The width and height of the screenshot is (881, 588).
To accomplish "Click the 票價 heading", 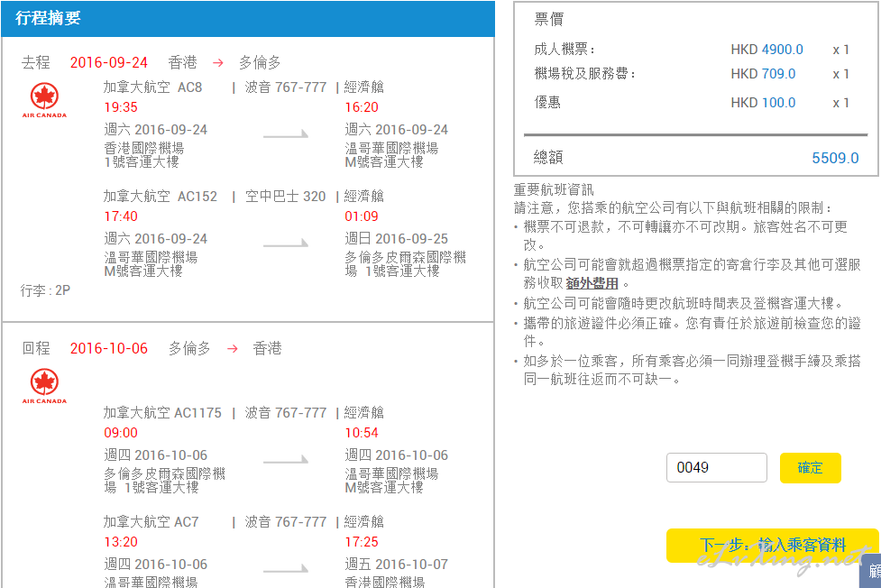I will click(x=549, y=20).
